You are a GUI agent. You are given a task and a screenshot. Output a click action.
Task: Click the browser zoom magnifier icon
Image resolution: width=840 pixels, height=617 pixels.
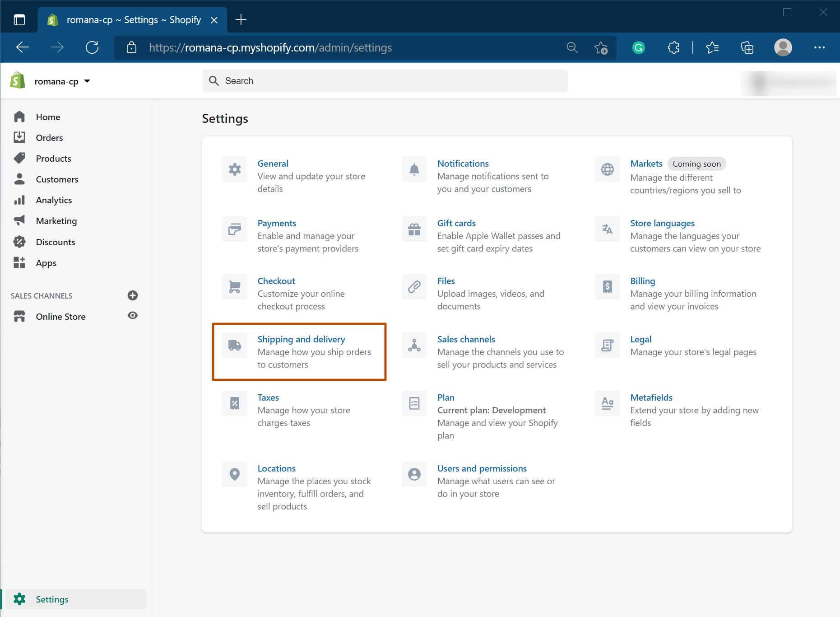(x=572, y=47)
